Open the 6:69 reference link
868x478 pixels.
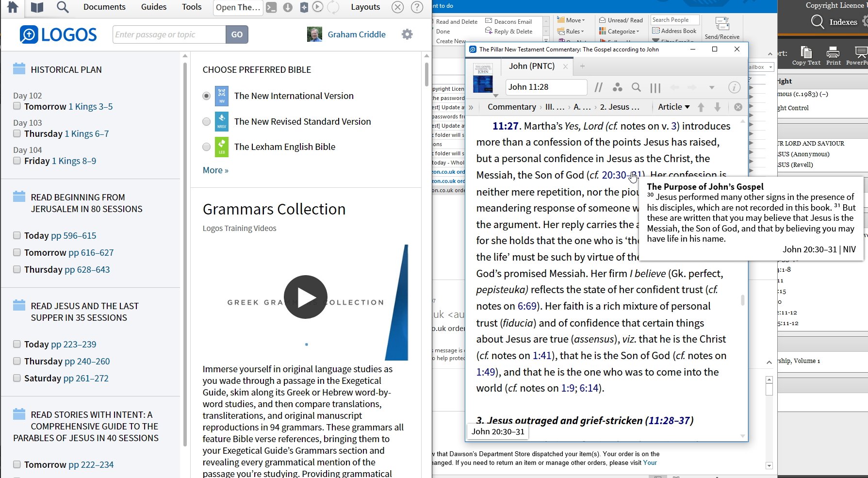527,306
